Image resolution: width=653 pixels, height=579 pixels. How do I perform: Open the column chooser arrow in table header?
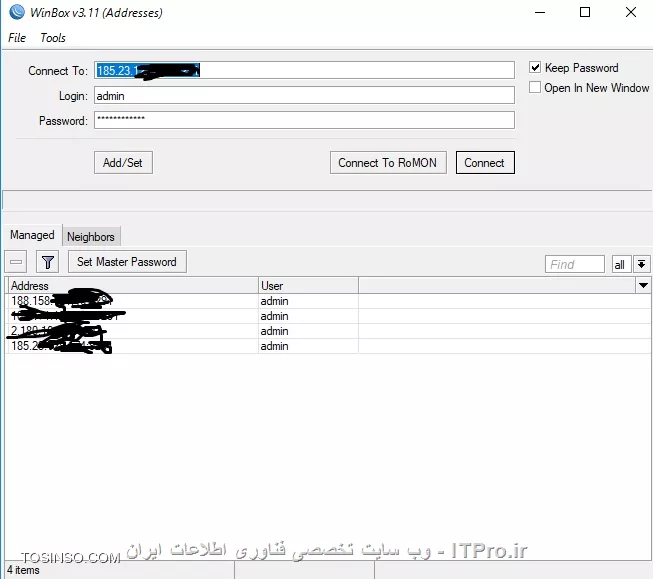tap(643, 285)
